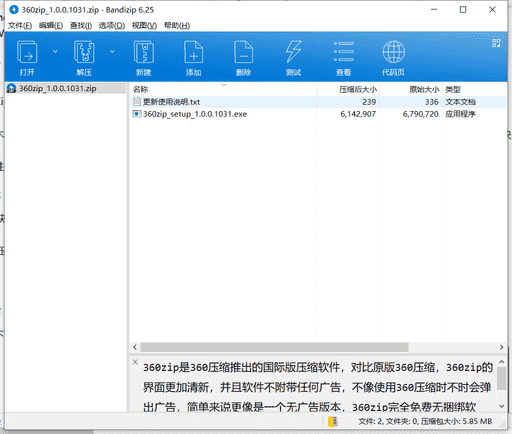Select the 更新使用说明.txt file row
Viewport: 512px width, 434px height.
(318, 102)
